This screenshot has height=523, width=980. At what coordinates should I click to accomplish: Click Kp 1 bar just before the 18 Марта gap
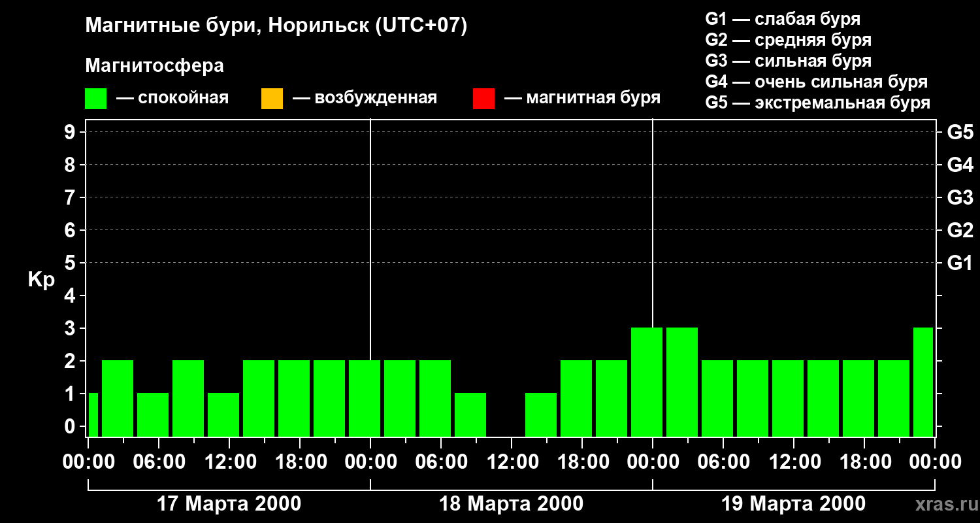(x=470, y=414)
